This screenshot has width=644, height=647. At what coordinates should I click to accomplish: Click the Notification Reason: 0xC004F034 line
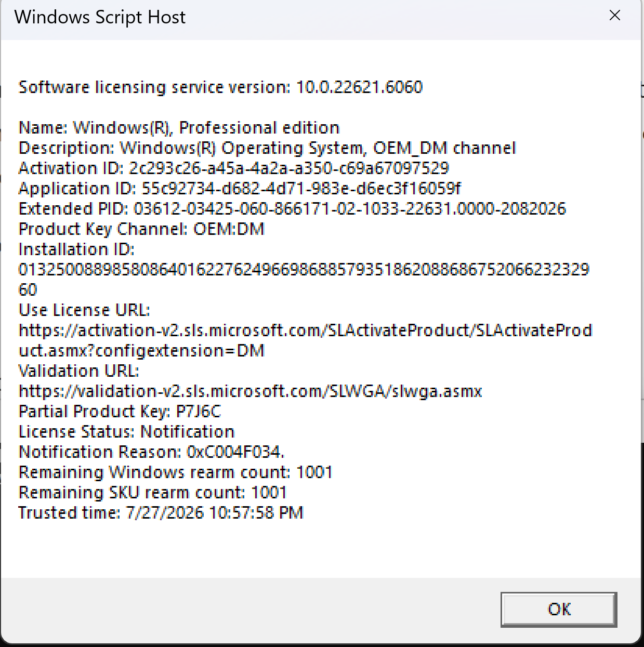click(152, 452)
